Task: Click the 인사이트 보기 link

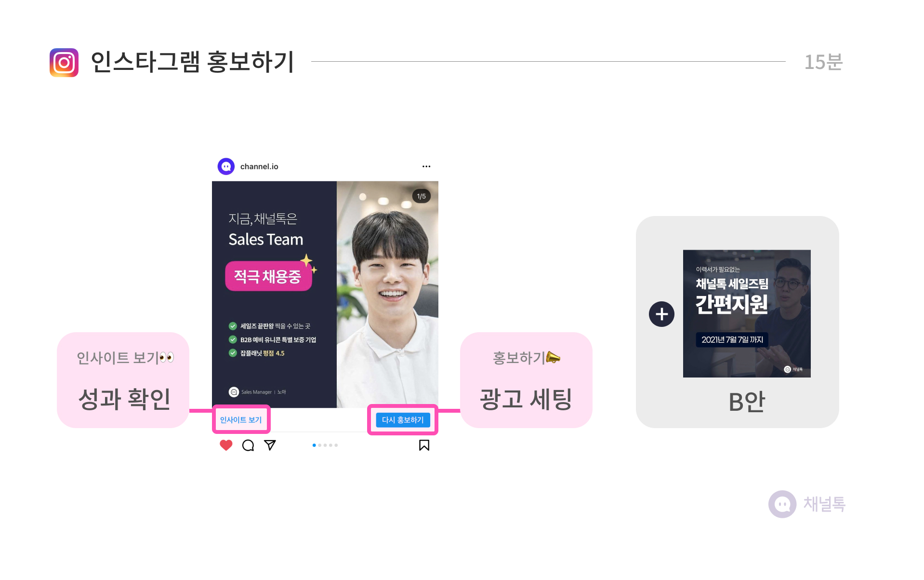Action: [x=241, y=420]
